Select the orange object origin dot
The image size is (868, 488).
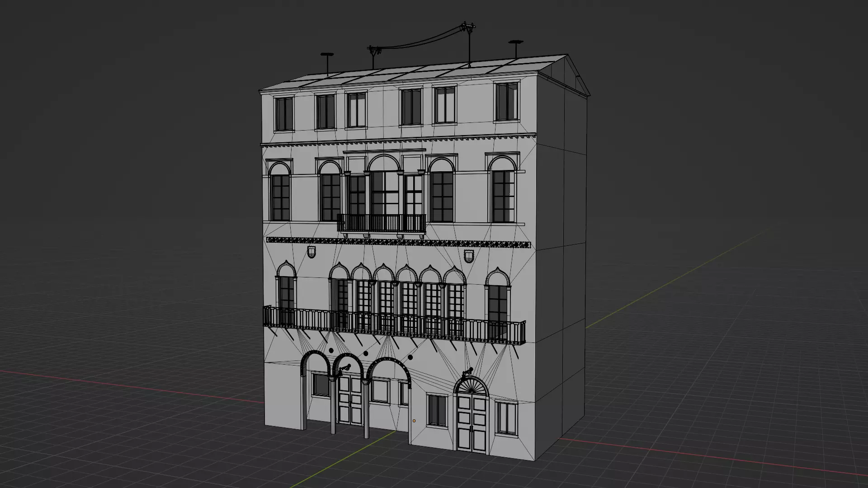point(414,421)
